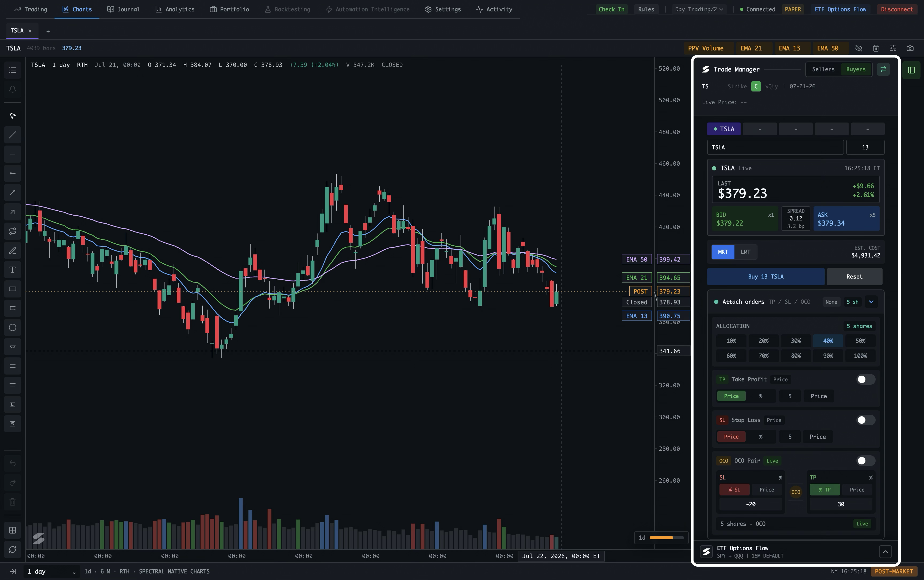Collapse the Attach orders section chevron
924x580 pixels.
871,302
